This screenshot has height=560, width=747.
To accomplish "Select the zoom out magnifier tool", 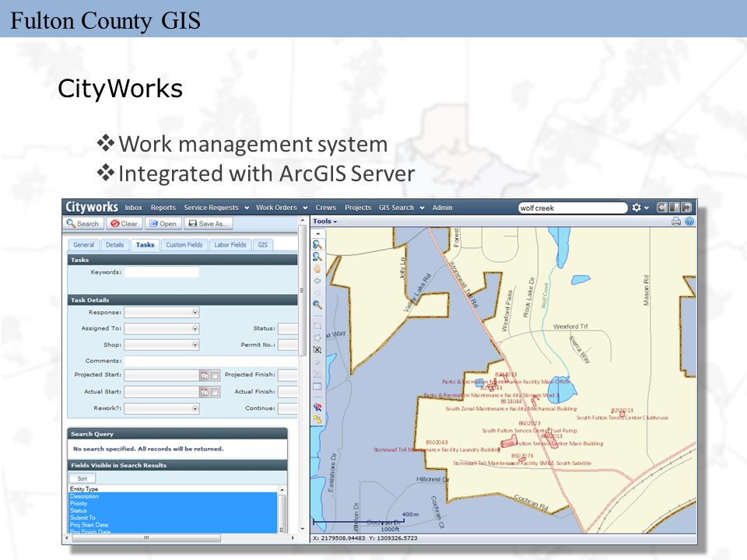I will click(317, 257).
